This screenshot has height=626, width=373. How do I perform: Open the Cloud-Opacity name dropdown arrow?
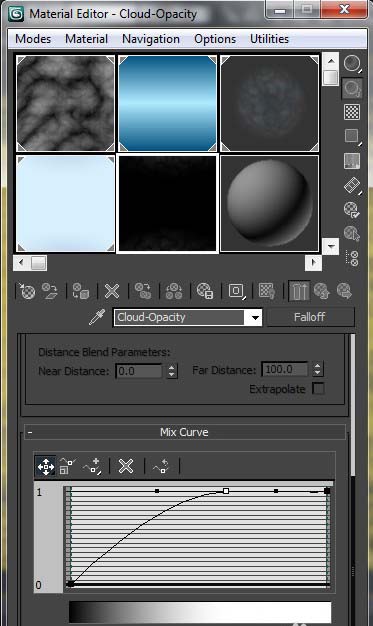pos(255,318)
